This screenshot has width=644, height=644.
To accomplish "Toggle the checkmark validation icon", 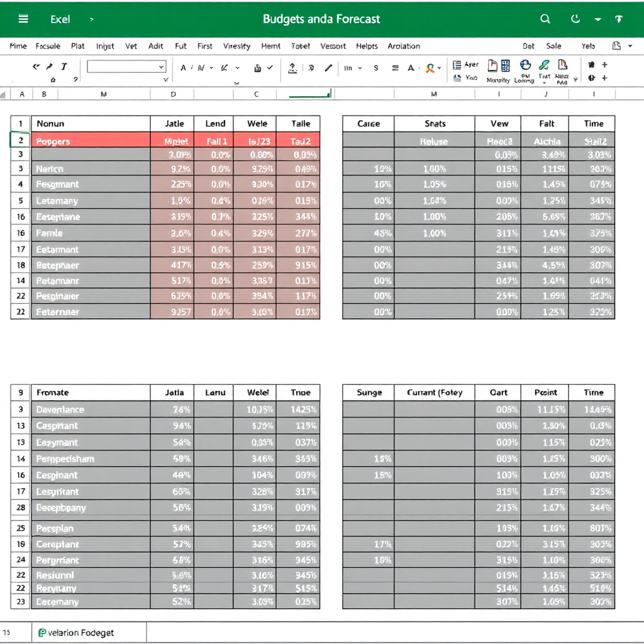I will click(x=270, y=67).
